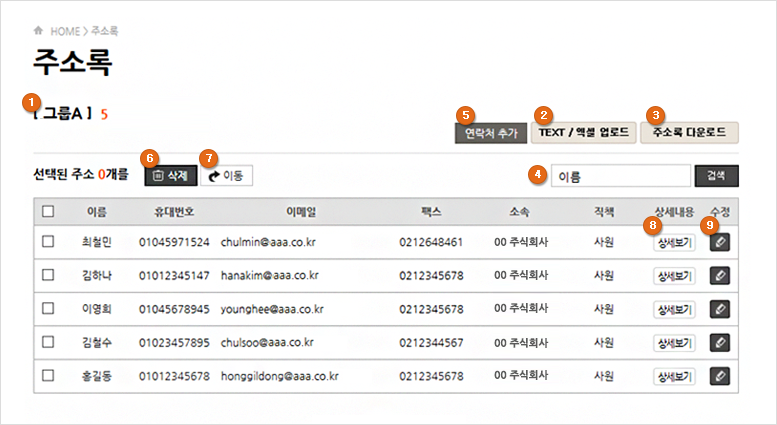The width and height of the screenshot is (777, 425).
Task: Check the checkbox for 최철민
Action: point(48,242)
